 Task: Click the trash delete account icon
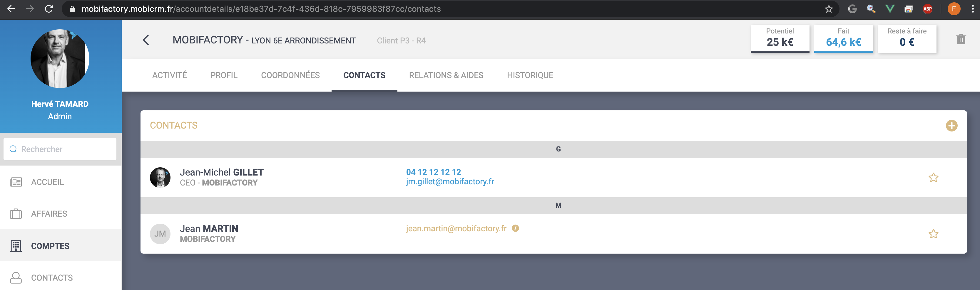tap(961, 39)
